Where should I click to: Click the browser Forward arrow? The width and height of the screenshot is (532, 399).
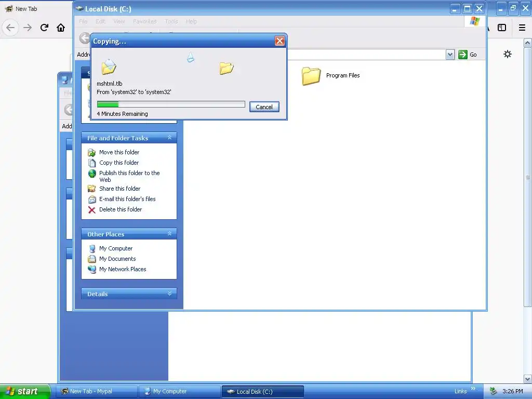[x=28, y=28]
